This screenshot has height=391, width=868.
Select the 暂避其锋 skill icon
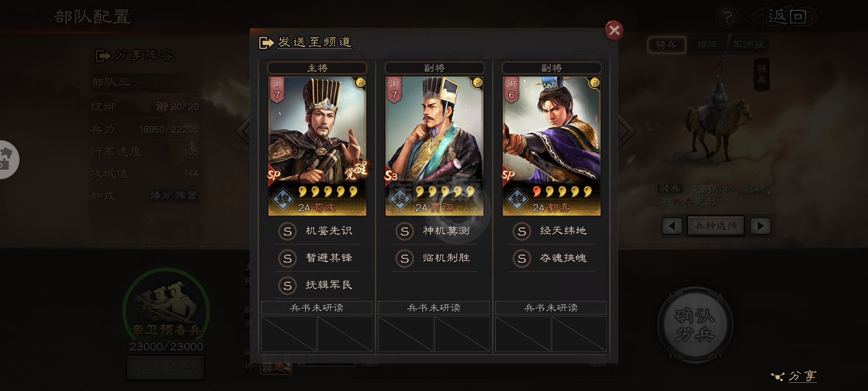(288, 258)
